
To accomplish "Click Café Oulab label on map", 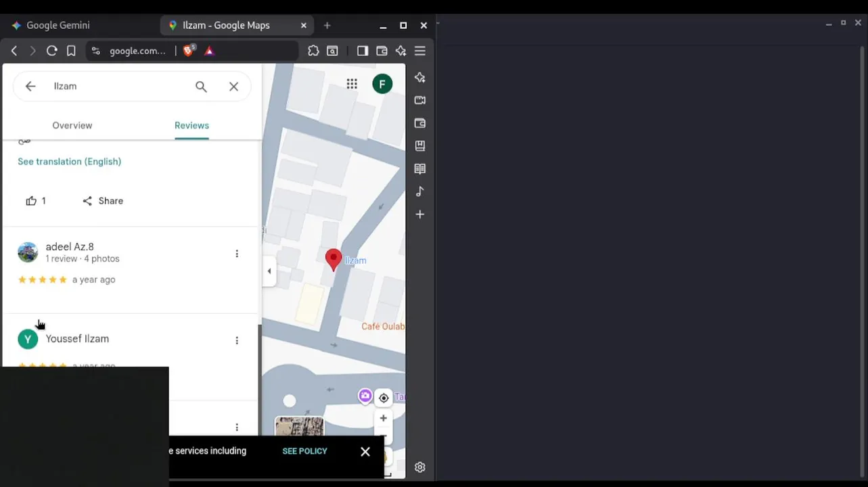I will point(383,326).
